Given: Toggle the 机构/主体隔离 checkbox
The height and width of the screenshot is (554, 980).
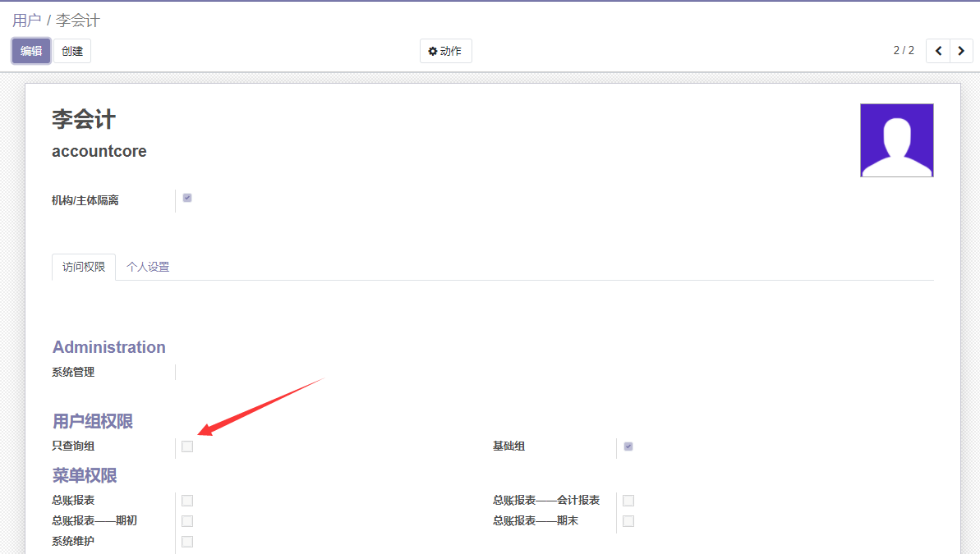Looking at the screenshot, I should [187, 198].
